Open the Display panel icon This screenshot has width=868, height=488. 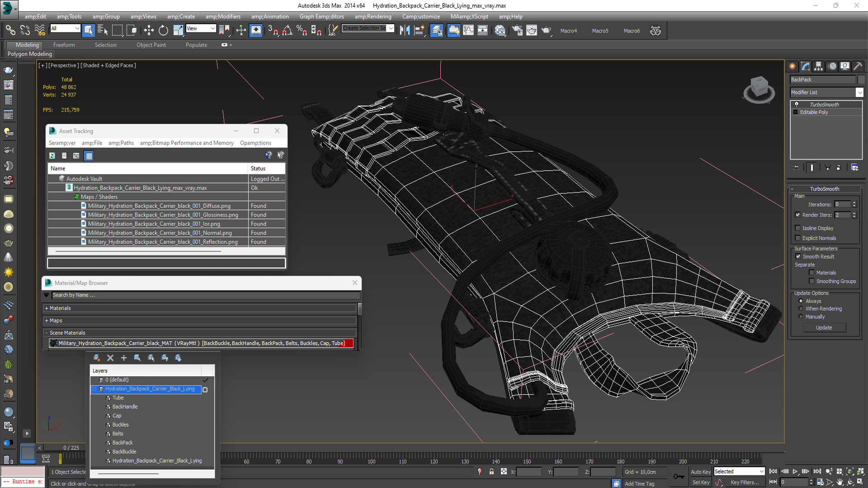click(x=844, y=66)
